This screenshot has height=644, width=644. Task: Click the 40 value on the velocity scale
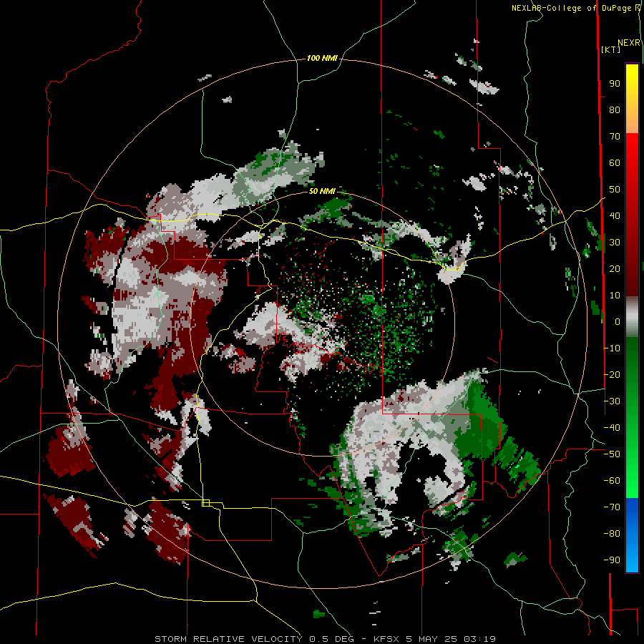click(615, 216)
